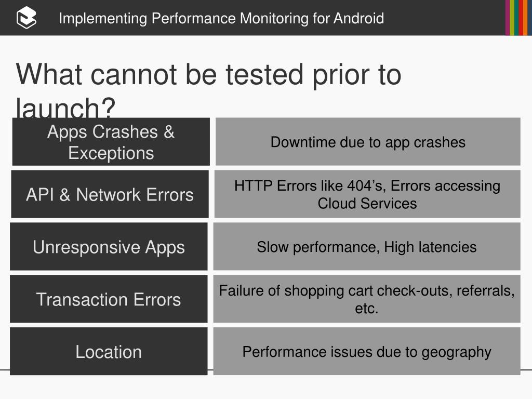The image size is (532, 399).
Task: Click the 'Cloud Services' text line
Action: coord(367,204)
